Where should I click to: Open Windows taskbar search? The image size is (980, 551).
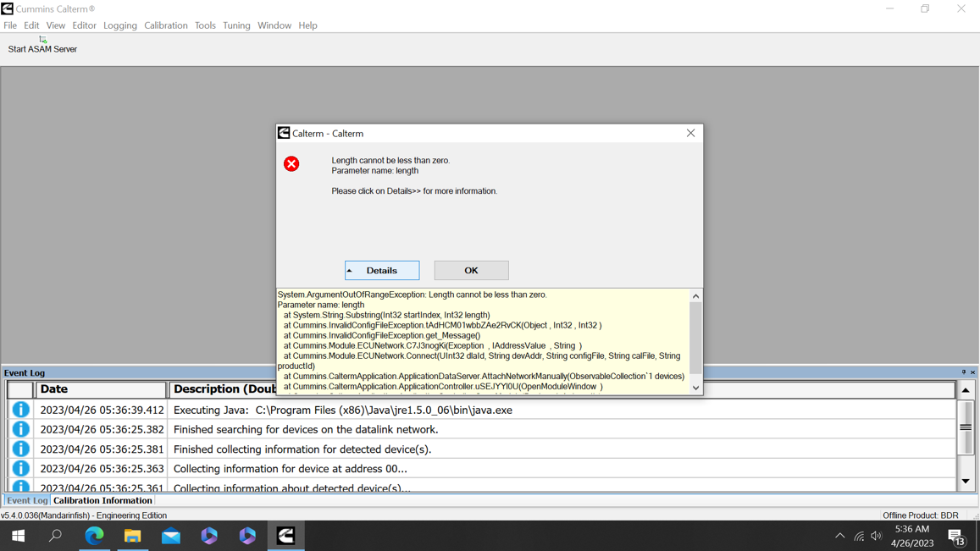56,536
